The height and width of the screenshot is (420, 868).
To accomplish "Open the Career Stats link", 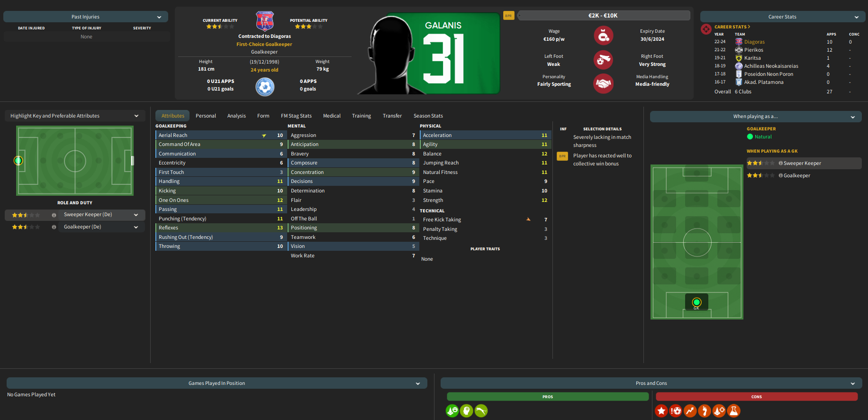I will point(732,27).
